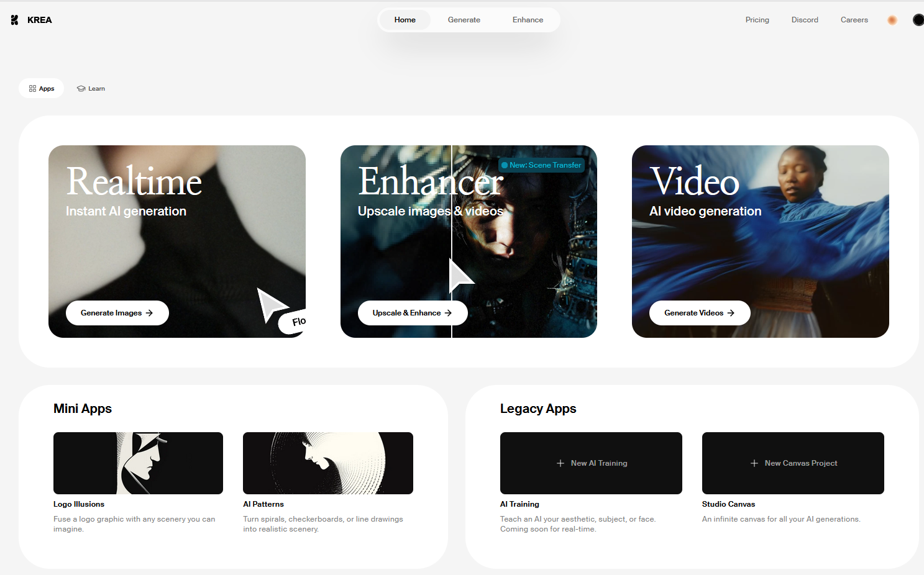The height and width of the screenshot is (575, 924).
Task: Click the "Fuse a logo graphic" description
Action: tap(134, 524)
